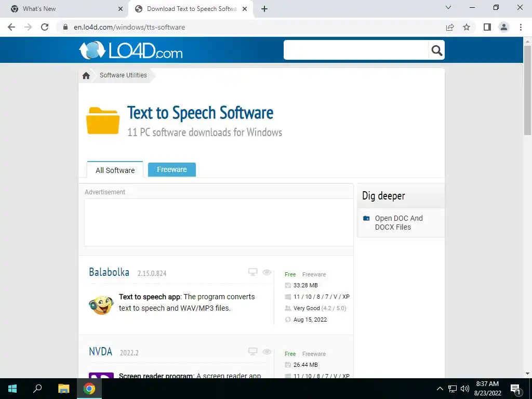Click the Balabolka smiley app icon

[101, 305]
